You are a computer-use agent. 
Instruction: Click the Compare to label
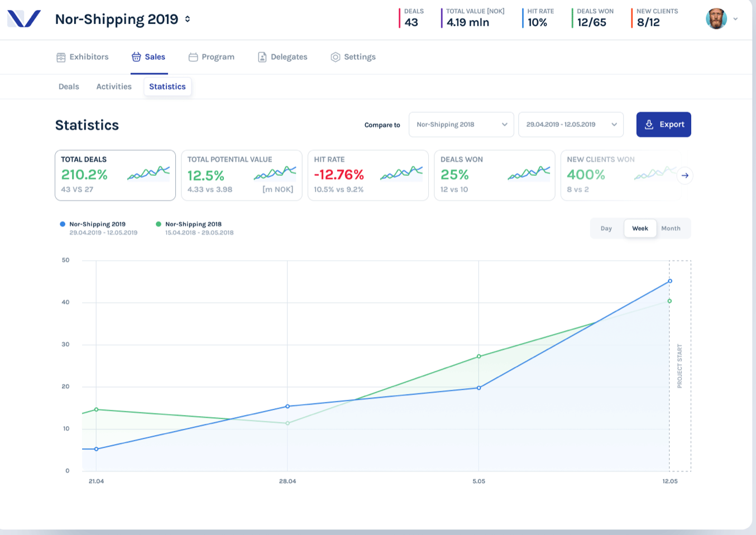[x=382, y=125]
